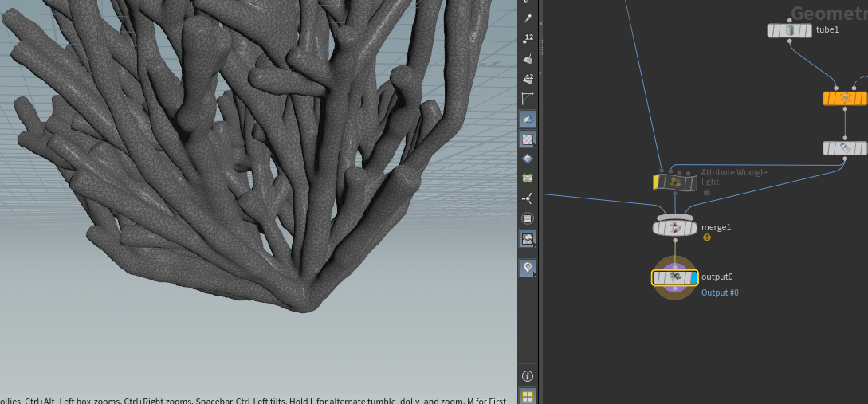Click the Output #0 label
This screenshot has width=868, height=404.
(720, 292)
